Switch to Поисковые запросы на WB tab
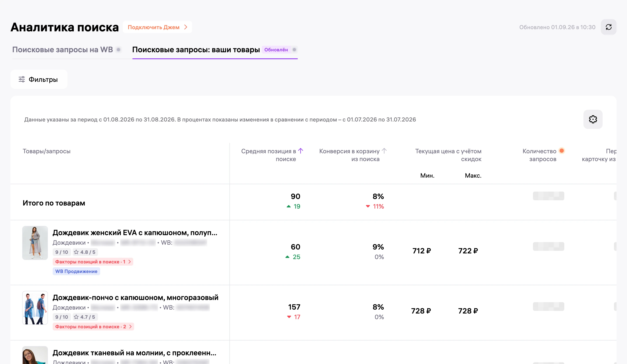This screenshot has width=627, height=364. pyautogui.click(x=62, y=49)
